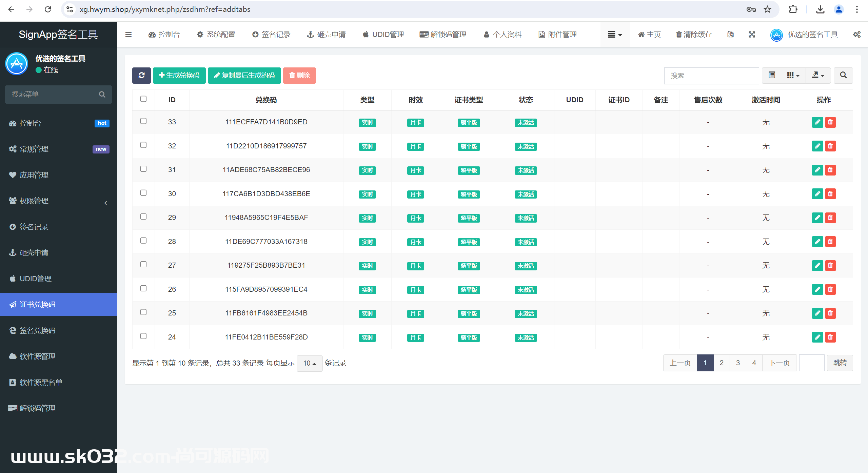Click the page number jump input box
Viewport: 868px width, 473px height.
pos(812,363)
